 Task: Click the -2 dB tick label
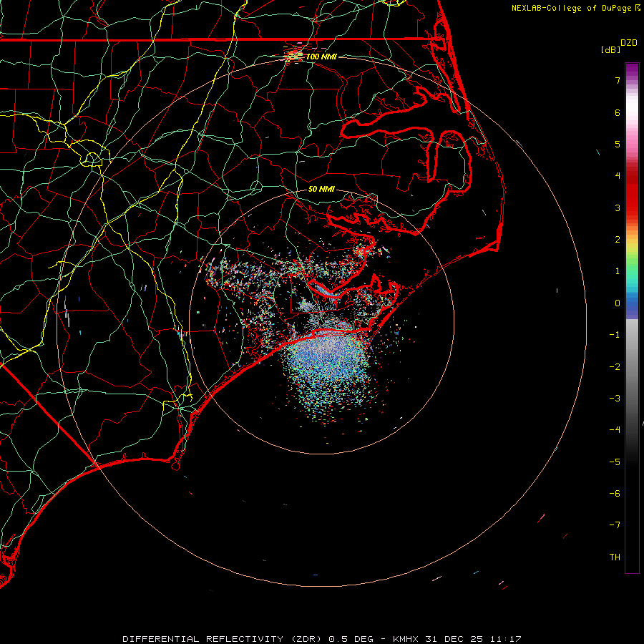(x=615, y=367)
